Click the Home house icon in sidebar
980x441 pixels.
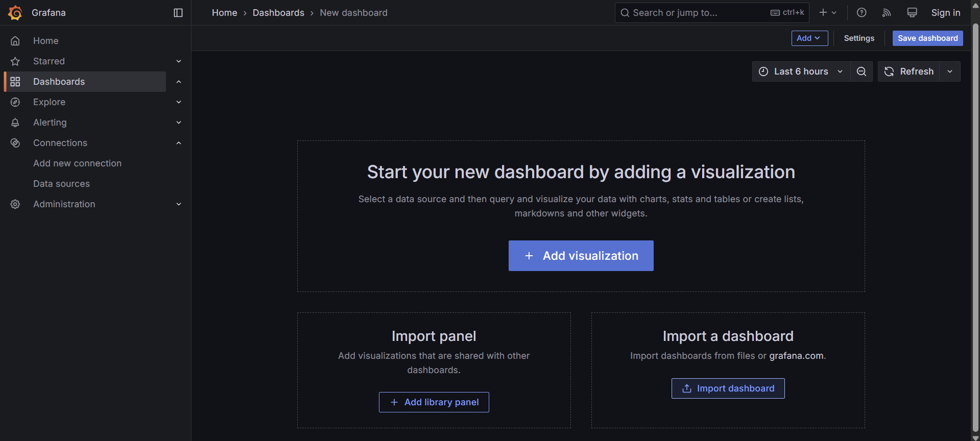[15, 41]
